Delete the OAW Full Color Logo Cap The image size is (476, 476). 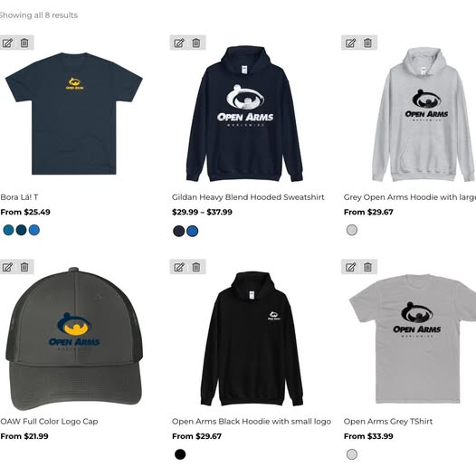click(x=24, y=267)
